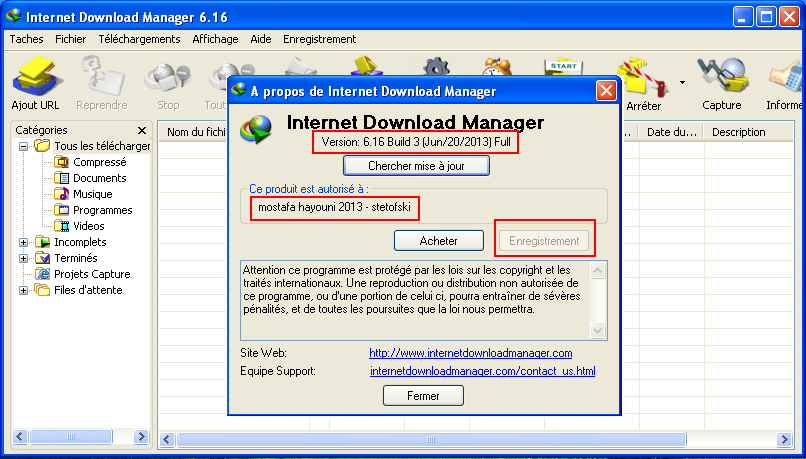This screenshot has height=459, width=806.
Task: Click the IDM icon in main title bar
Action: (x=13, y=16)
